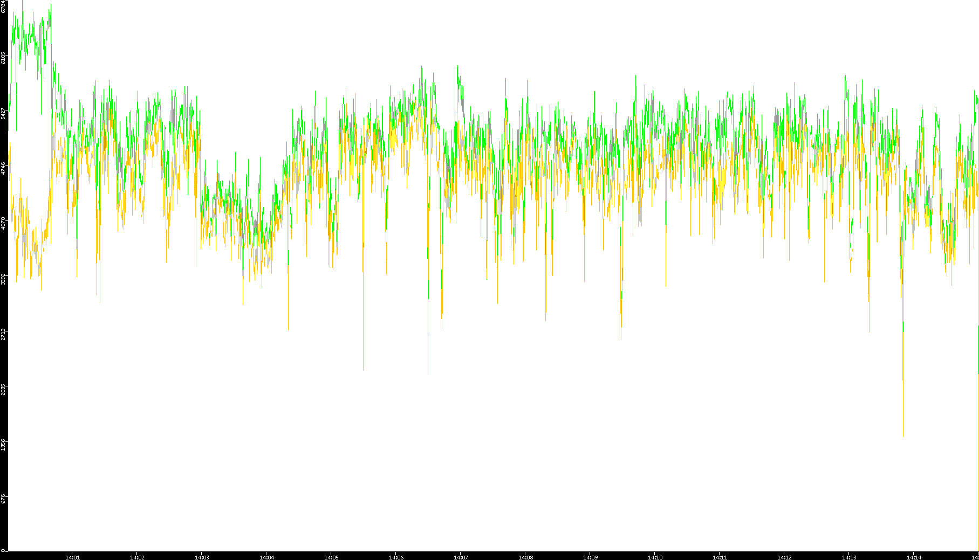Image resolution: width=979 pixels, height=560 pixels.
Task: Click the 6105 value on the vertical axis
Action: pyautogui.click(x=4, y=58)
